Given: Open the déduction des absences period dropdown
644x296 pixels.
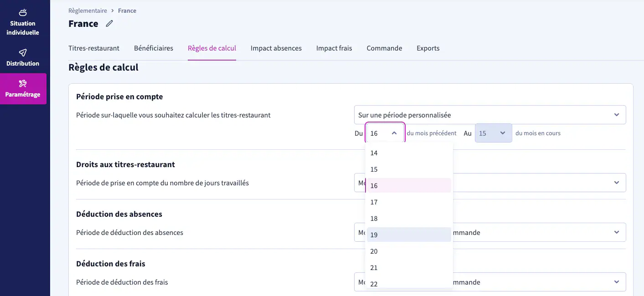Looking at the screenshot, I should (x=490, y=232).
